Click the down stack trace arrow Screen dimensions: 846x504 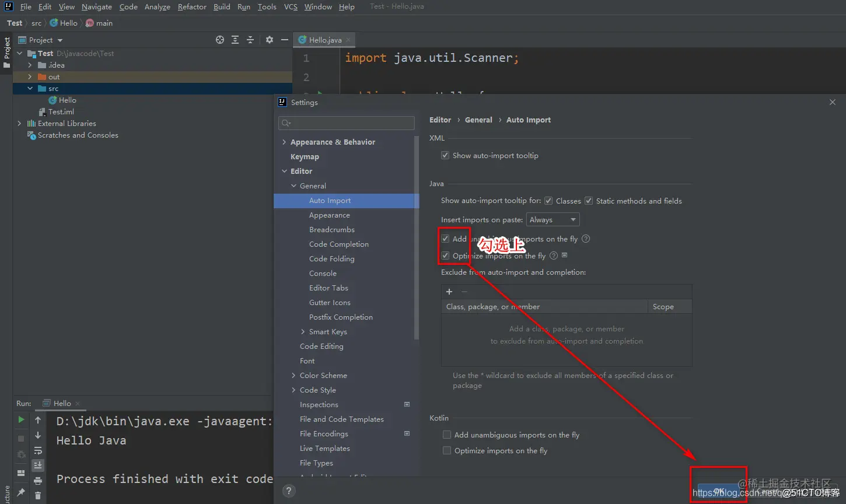(x=38, y=435)
